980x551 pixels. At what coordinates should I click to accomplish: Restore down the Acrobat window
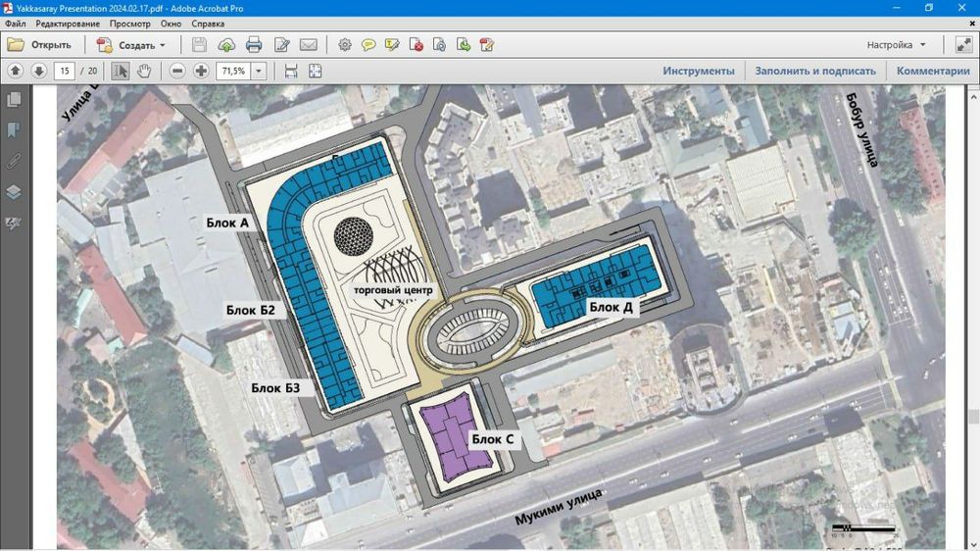click(929, 8)
